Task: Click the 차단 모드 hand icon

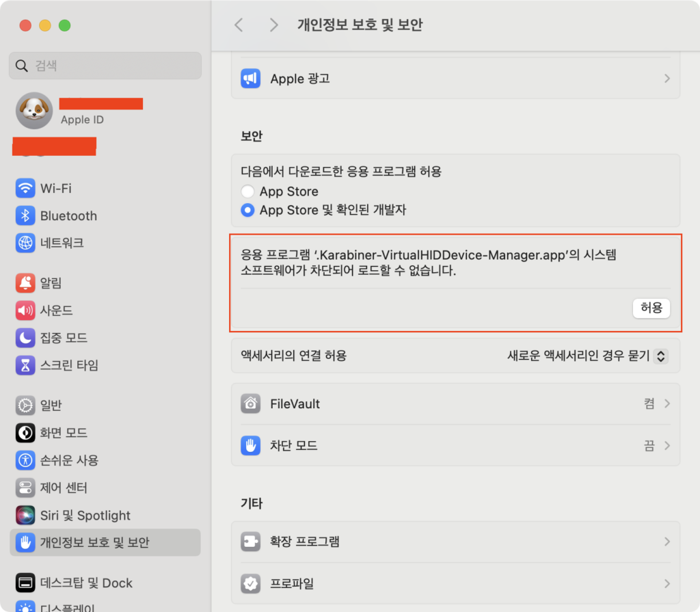Action: tap(250, 445)
